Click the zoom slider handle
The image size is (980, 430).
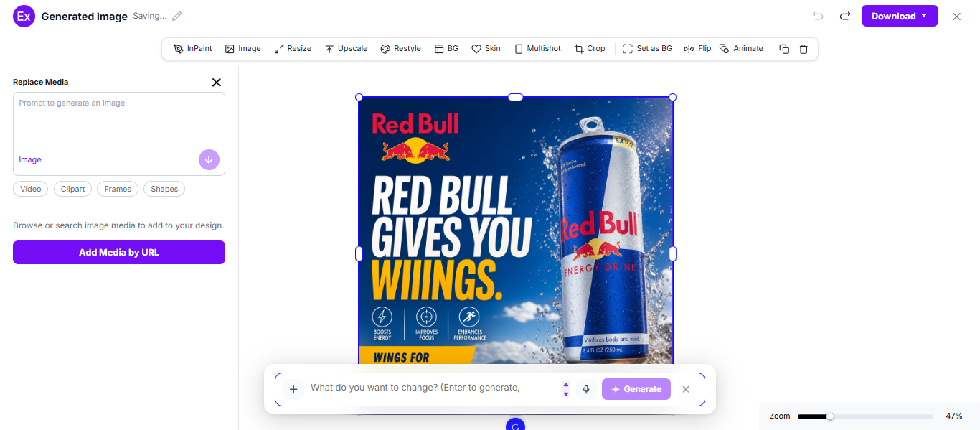coord(830,416)
